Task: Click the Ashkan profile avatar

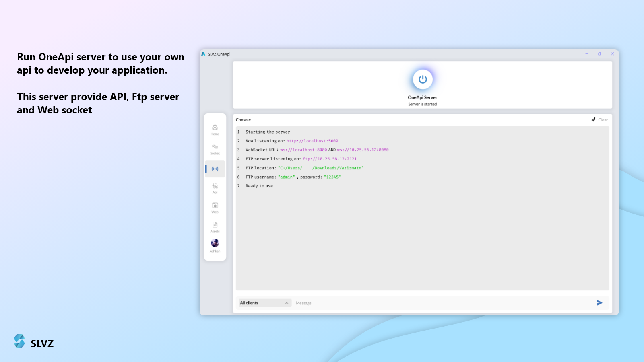Action: click(x=215, y=243)
